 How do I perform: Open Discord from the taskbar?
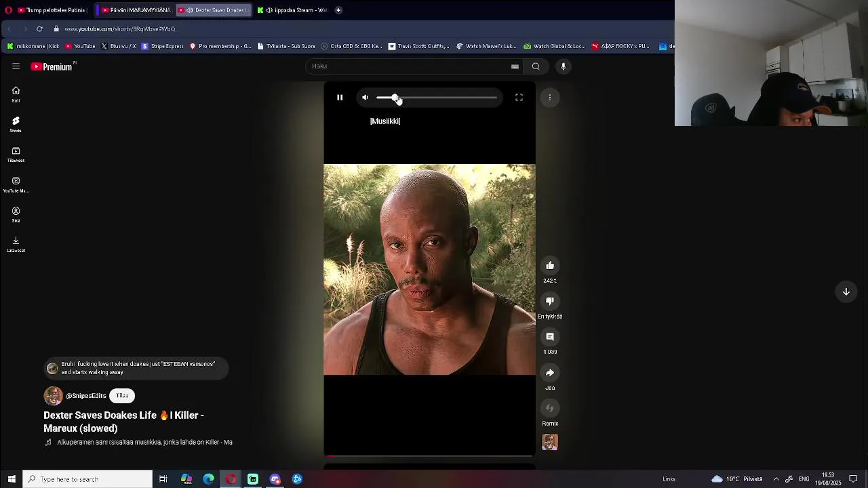(275, 479)
